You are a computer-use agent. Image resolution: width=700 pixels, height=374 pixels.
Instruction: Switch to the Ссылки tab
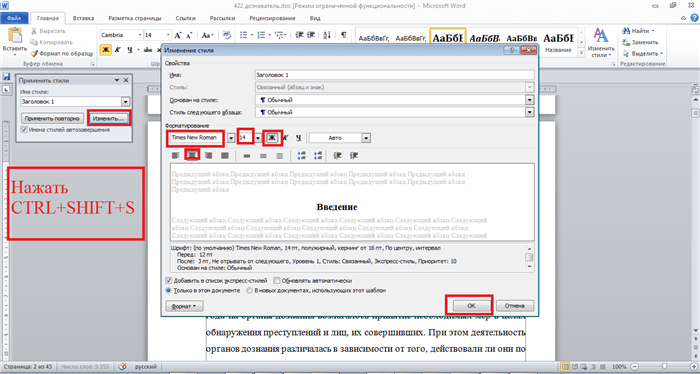pyautogui.click(x=186, y=18)
